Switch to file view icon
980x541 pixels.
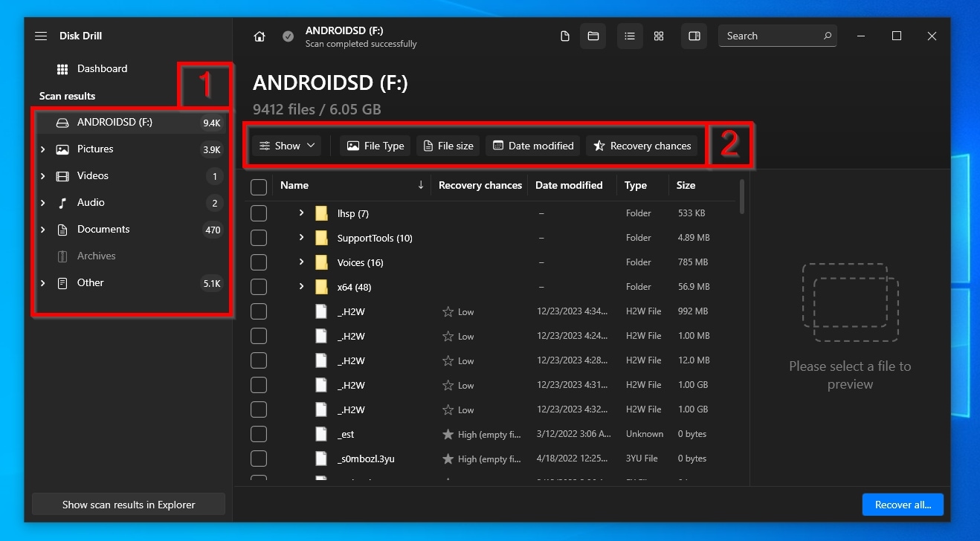pos(565,36)
